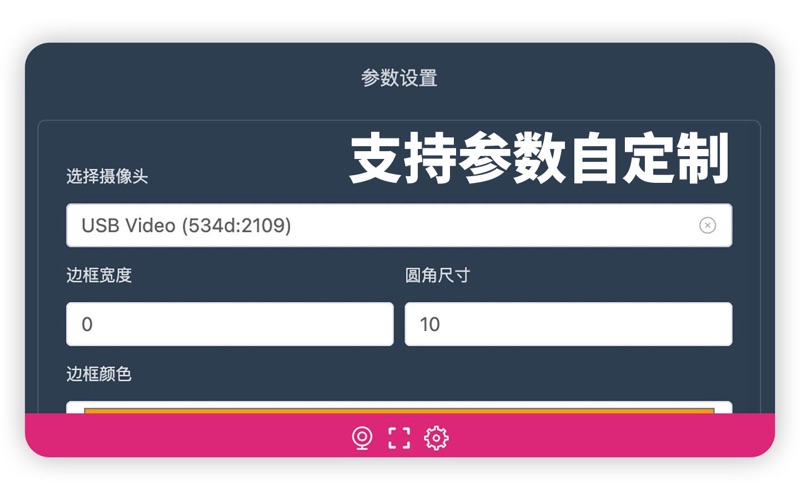Click the 边框宽度 label
The height and width of the screenshot is (500, 800).
[99, 275]
